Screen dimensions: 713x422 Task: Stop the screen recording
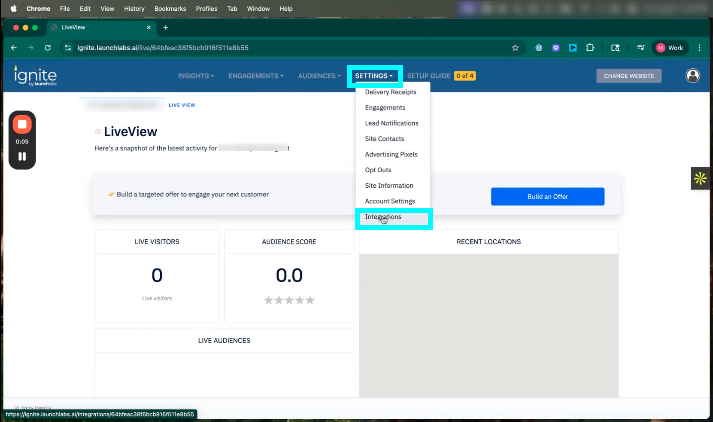point(23,124)
